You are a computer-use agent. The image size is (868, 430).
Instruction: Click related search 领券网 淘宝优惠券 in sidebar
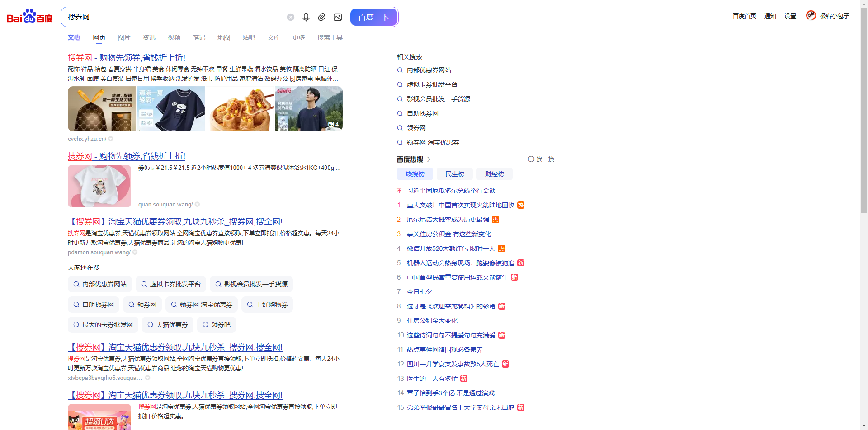[433, 142]
